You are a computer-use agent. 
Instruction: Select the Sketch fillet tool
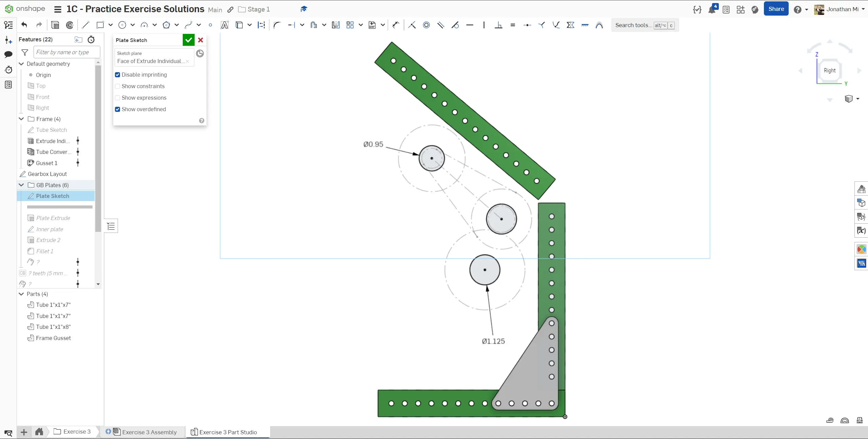[277, 25]
